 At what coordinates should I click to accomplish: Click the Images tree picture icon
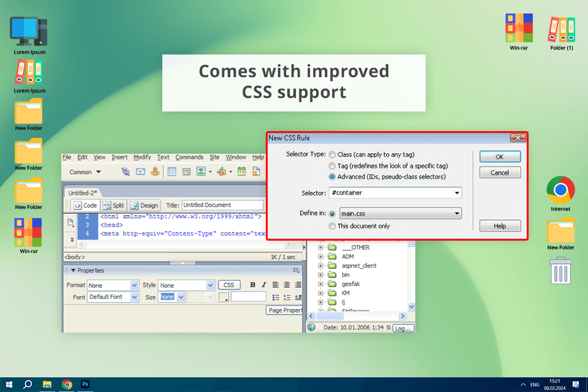(x=201, y=171)
